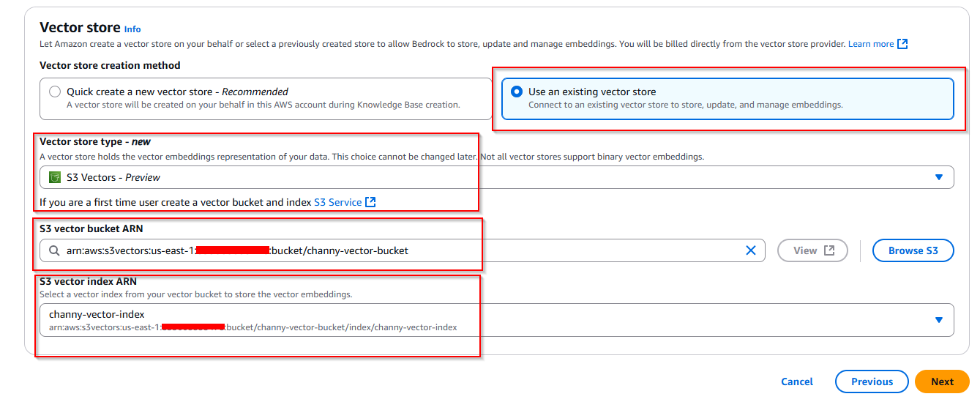
Task: Open the Learn more link
Action: 871,44
